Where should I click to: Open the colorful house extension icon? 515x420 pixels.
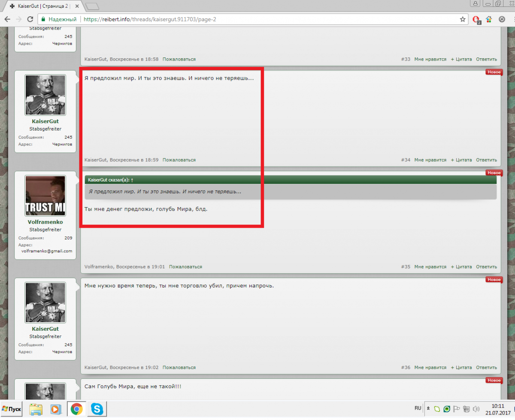click(489, 19)
